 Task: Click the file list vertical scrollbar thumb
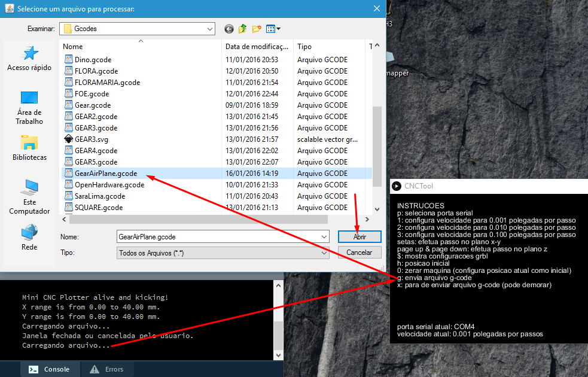click(x=377, y=146)
